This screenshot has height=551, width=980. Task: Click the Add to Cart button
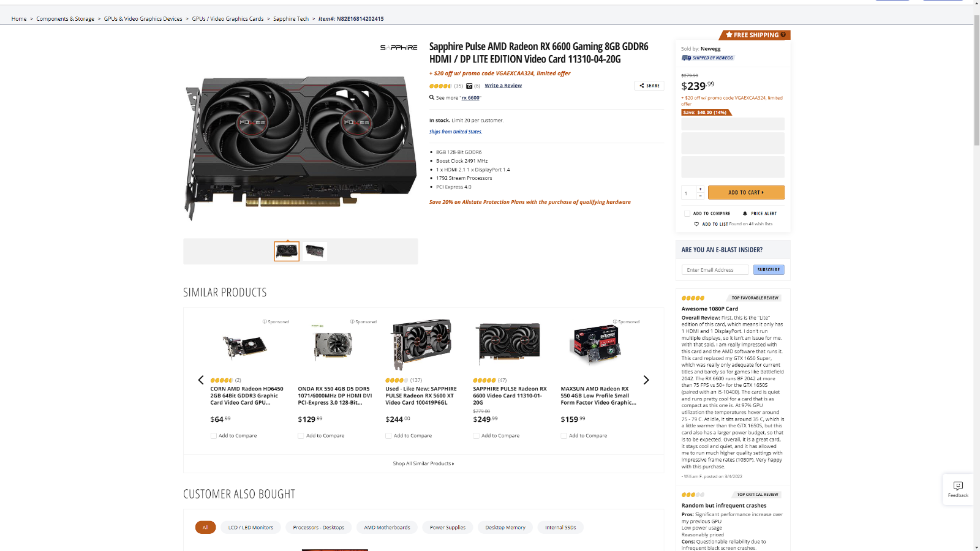(746, 192)
